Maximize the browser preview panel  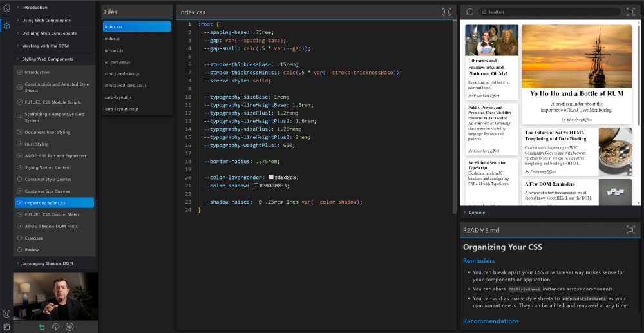point(631,12)
